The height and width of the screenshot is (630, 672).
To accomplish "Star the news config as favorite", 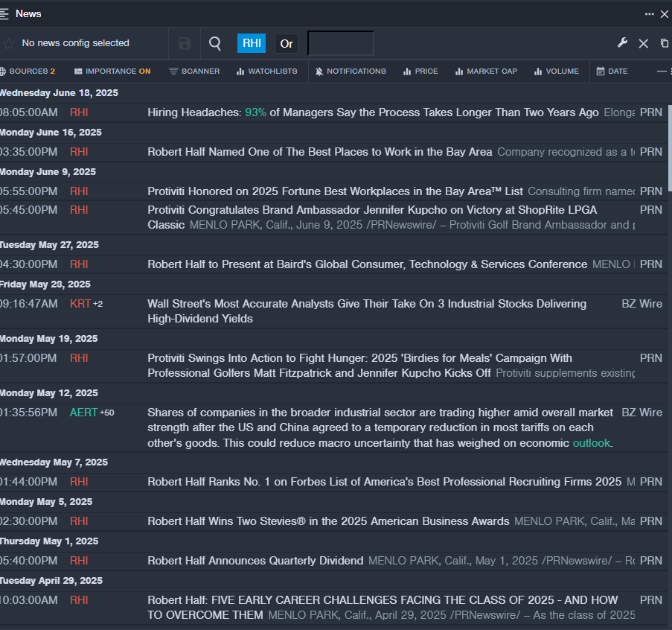I will click(x=9, y=43).
